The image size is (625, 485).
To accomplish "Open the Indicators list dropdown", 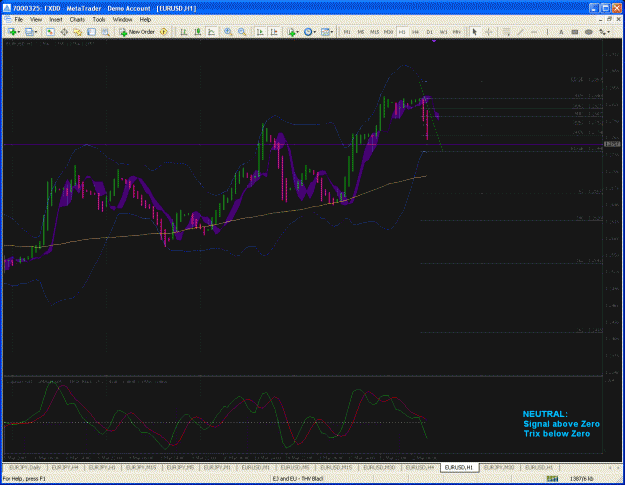I will tap(293, 32).
